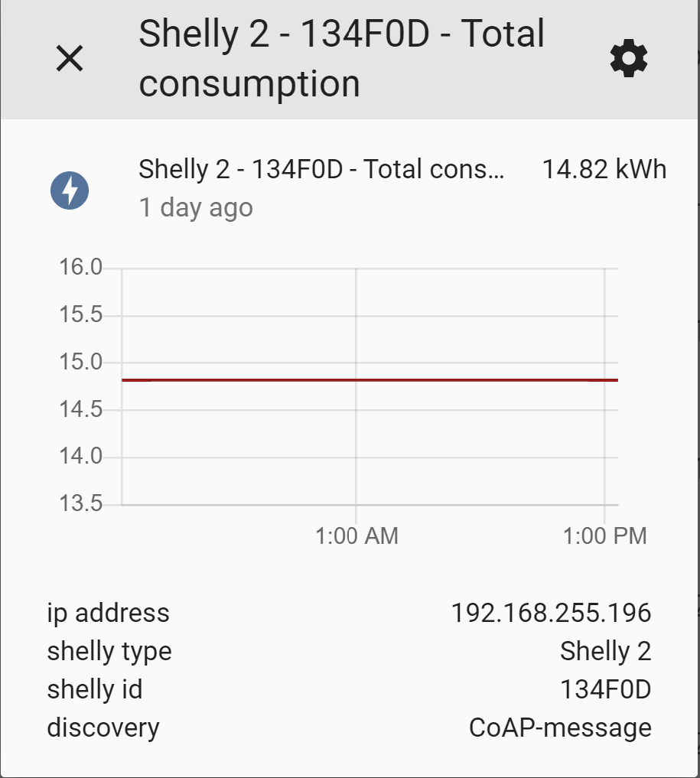The image size is (700, 778).
Task: Click the blue lightning bolt energy icon
Action: [70, 190]
